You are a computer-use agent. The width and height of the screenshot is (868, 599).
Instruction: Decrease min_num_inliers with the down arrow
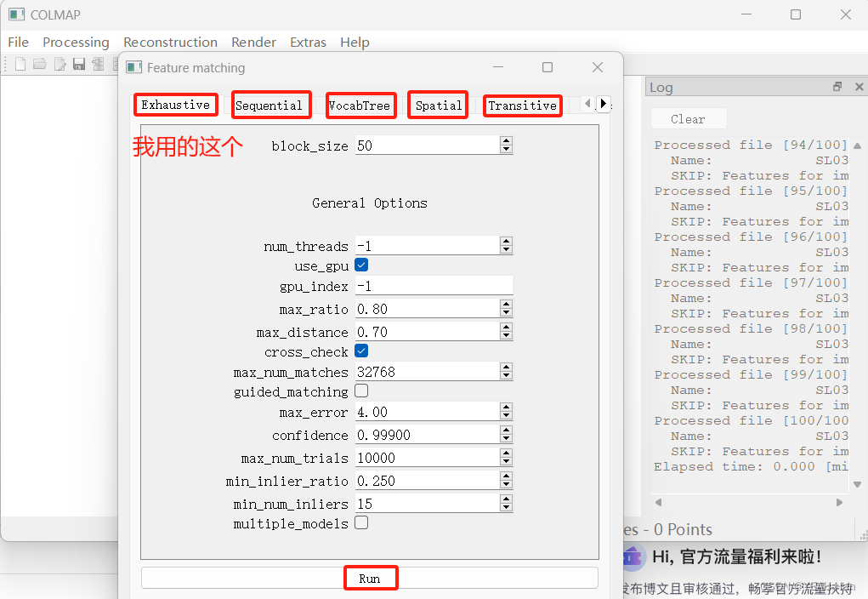506,508
